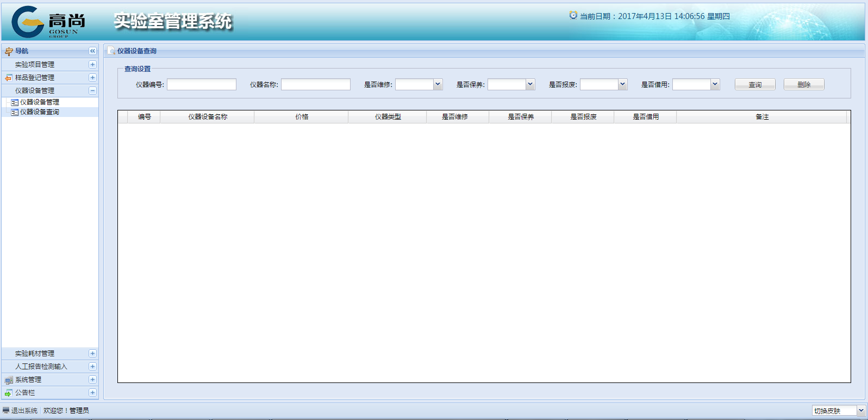Click the 高尚 Gosun logo
Image resolution: width=868 pixels, height=420 pixels.
(x=48, y=22)
